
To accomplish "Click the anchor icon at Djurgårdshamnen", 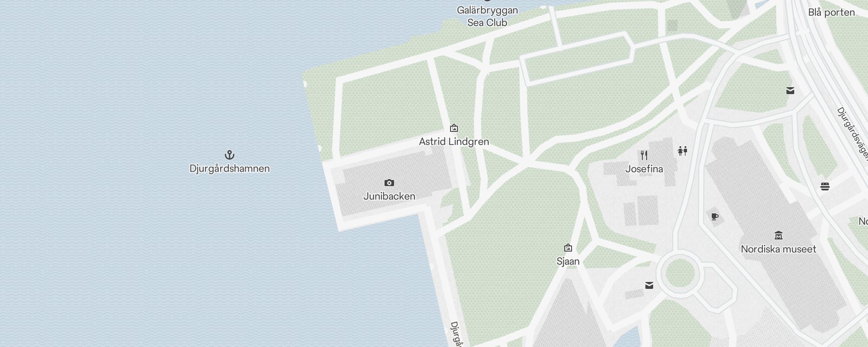I will (229, 155).
